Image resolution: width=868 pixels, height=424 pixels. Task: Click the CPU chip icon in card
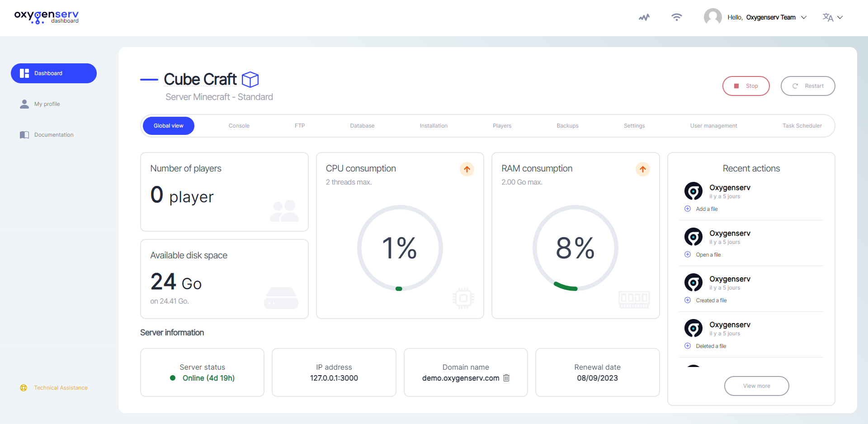(x=463, y=298)
